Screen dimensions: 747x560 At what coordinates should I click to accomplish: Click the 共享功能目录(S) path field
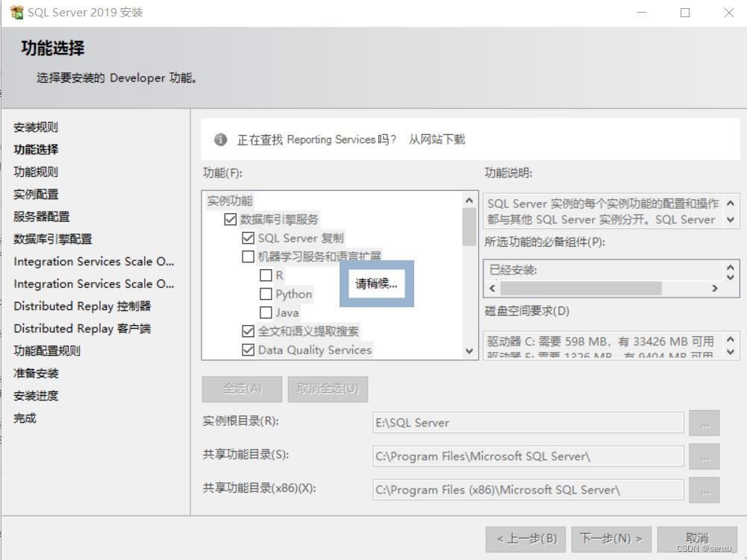[528, 456]
